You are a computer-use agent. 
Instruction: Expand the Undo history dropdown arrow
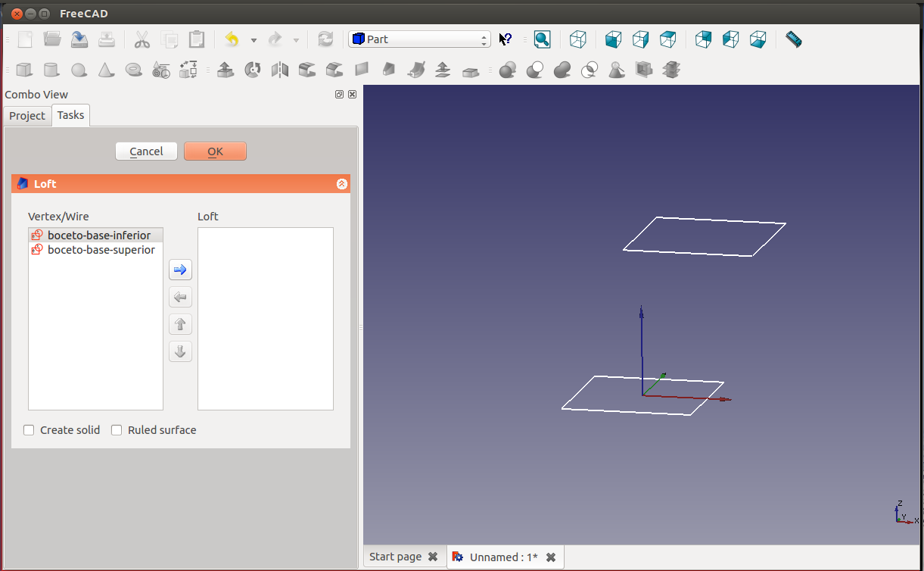tap(254, 40)
